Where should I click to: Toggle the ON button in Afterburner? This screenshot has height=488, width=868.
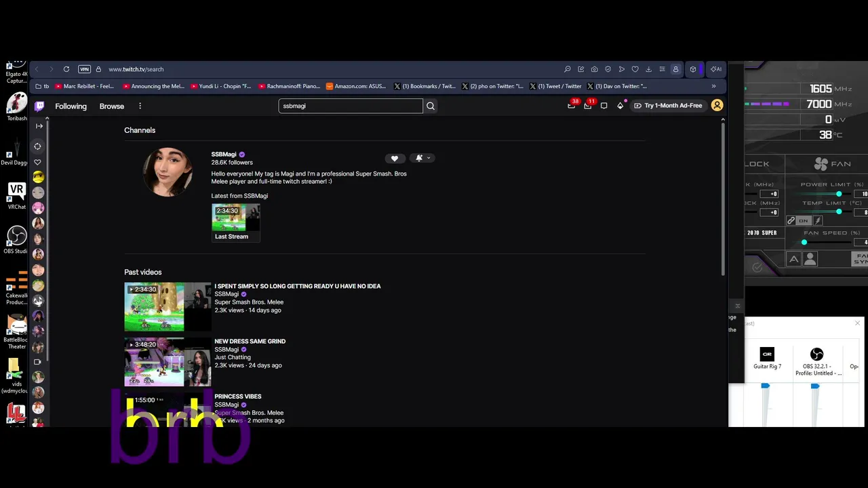click(x=804, y=221)
